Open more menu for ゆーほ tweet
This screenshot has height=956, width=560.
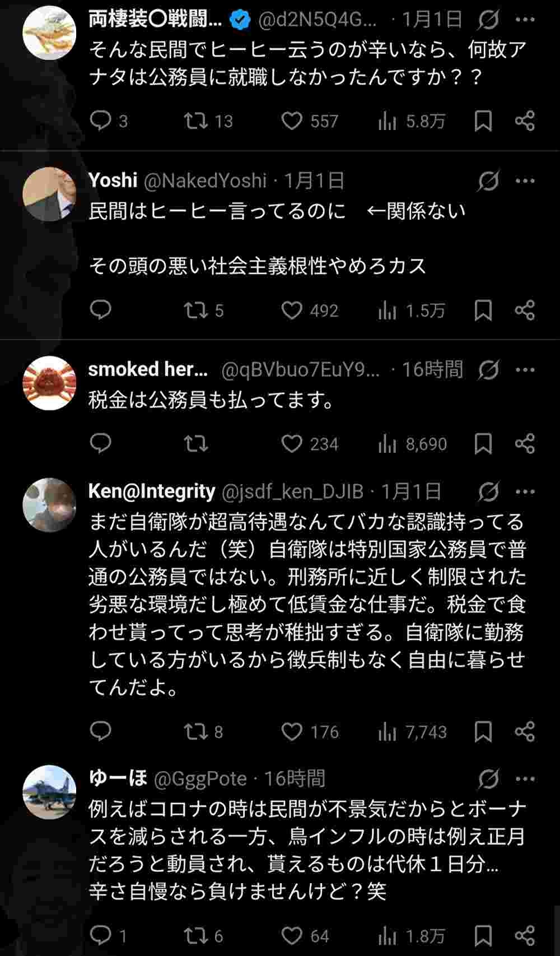pos(525,779)
